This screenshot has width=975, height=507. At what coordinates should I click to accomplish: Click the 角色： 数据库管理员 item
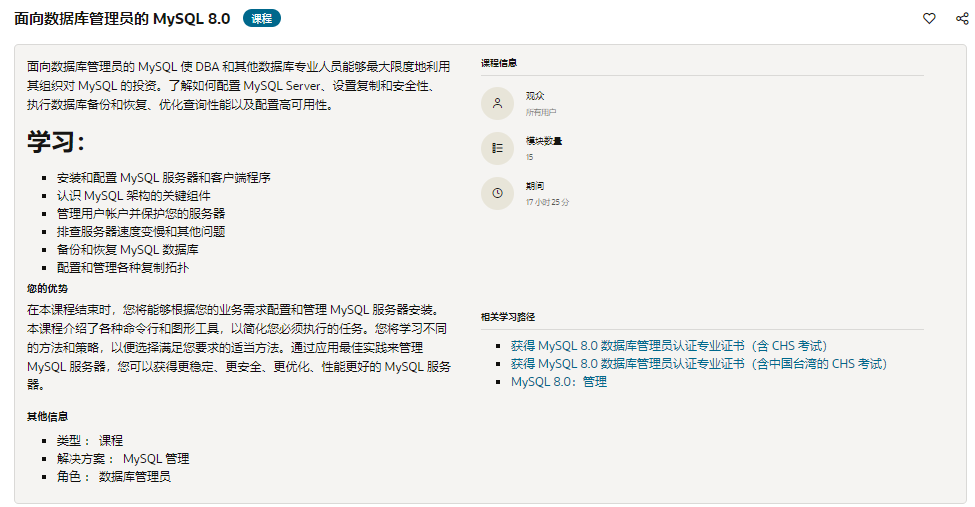point(114,477)
